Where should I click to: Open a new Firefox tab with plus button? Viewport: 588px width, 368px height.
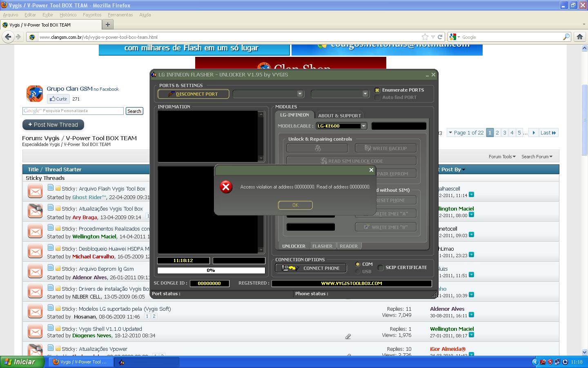tap(108, 25)
